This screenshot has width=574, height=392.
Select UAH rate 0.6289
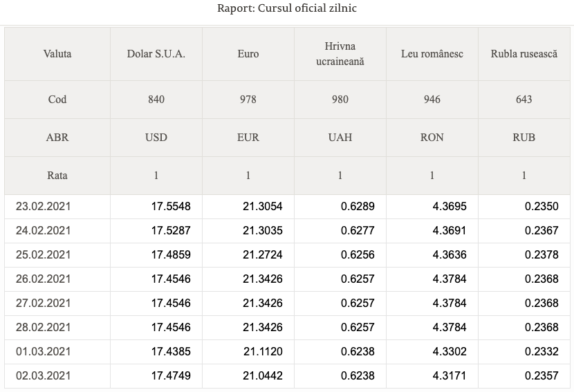click(x=358, y=207)
